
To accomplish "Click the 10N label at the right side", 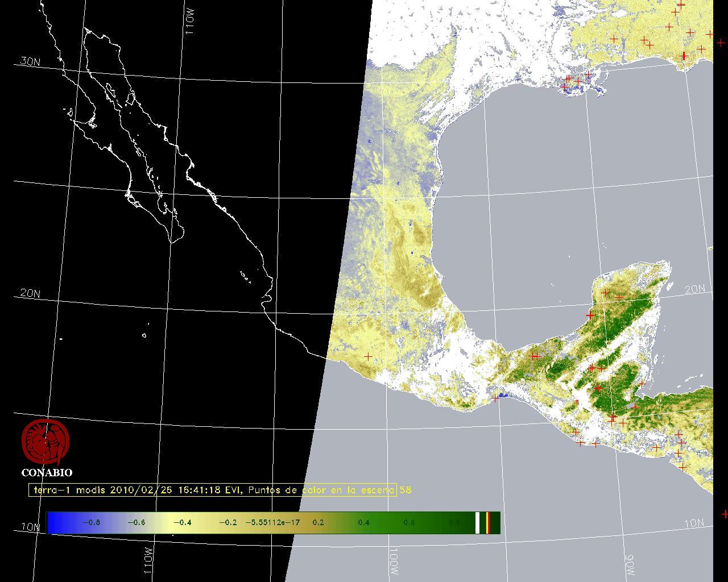I will coord(694,523).
